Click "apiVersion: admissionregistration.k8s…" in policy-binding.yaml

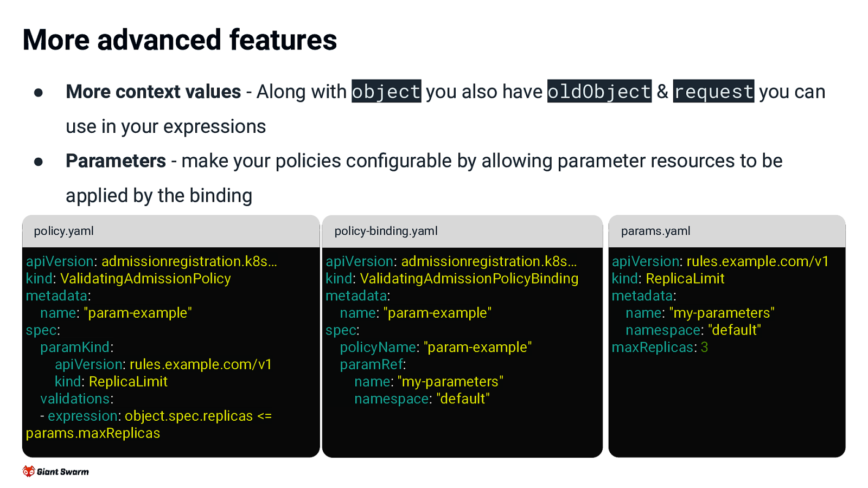pyautogui.click(x=451, y=261)
